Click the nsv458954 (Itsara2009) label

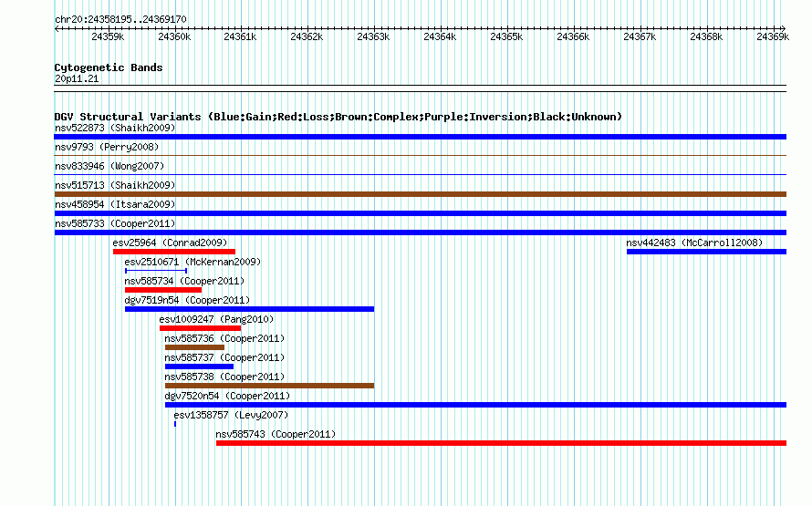[115, 204]
